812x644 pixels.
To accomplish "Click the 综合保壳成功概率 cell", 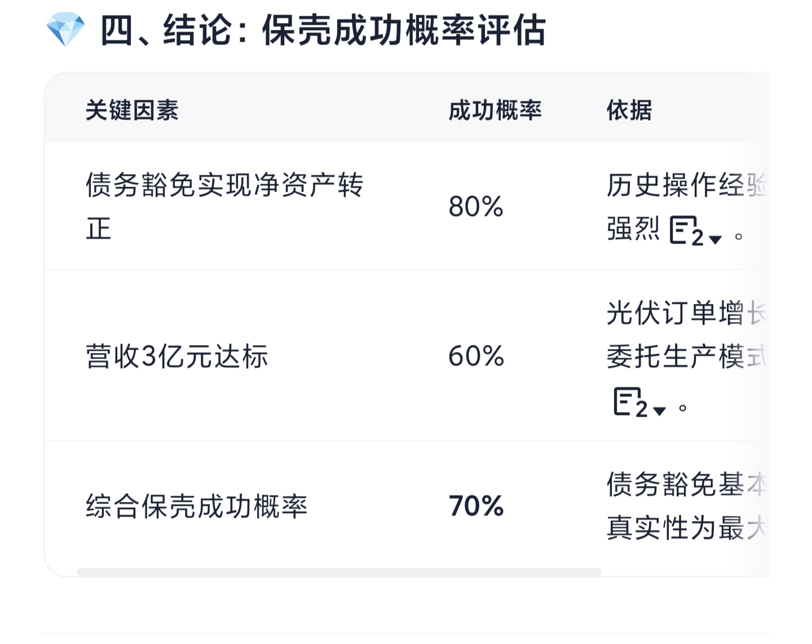I will (196, 506).
